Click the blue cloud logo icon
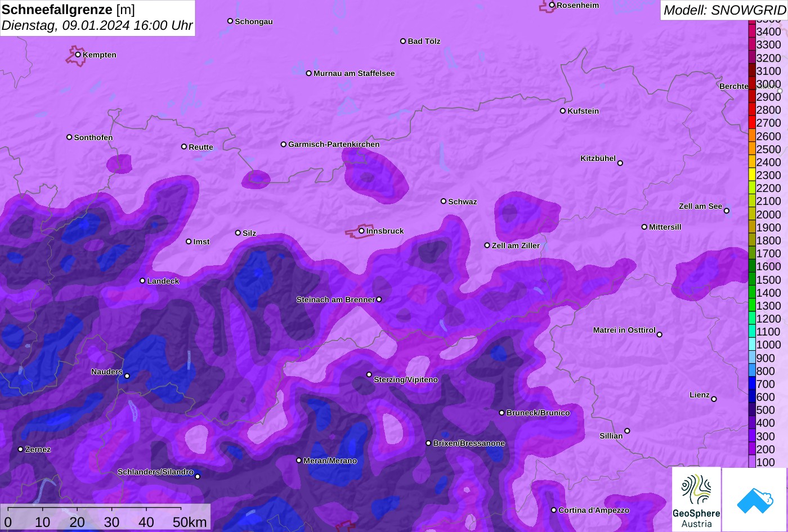Image resolution: width=788 pixels, height=532 pixels. coord(755,499)
